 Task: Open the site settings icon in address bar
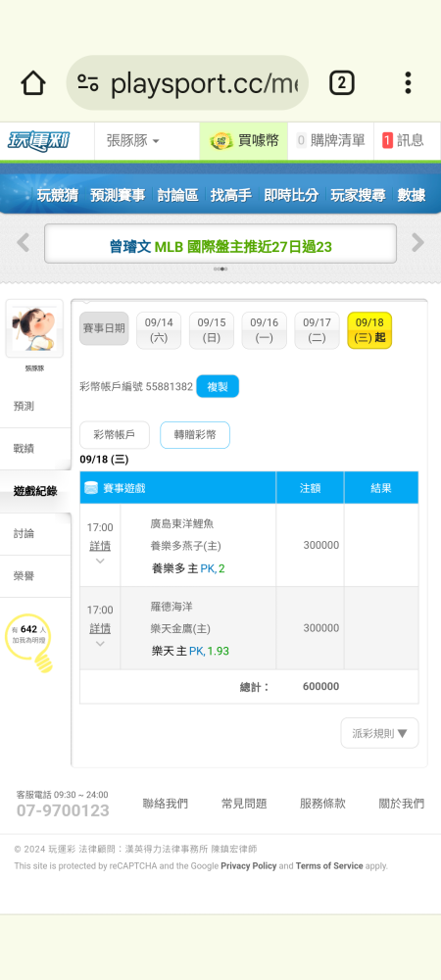88,83
